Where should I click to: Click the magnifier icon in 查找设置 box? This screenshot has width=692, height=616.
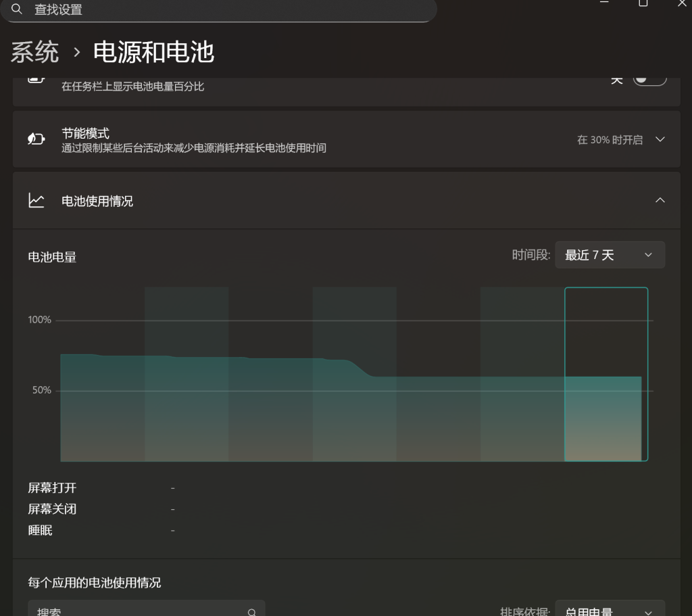(x=17, y=9)
